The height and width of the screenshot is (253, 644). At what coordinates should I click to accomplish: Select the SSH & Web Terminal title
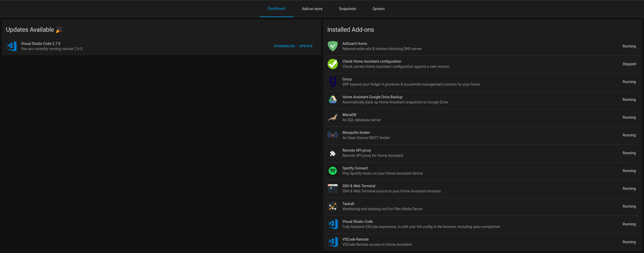click(359, 186)
